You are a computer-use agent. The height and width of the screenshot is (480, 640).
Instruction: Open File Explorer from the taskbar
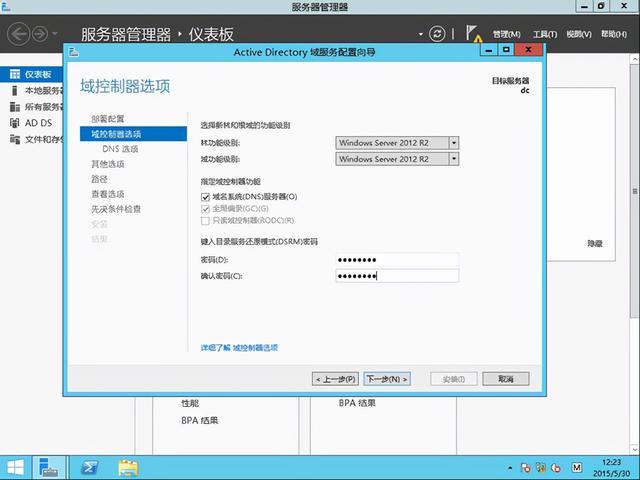(128, 468)
